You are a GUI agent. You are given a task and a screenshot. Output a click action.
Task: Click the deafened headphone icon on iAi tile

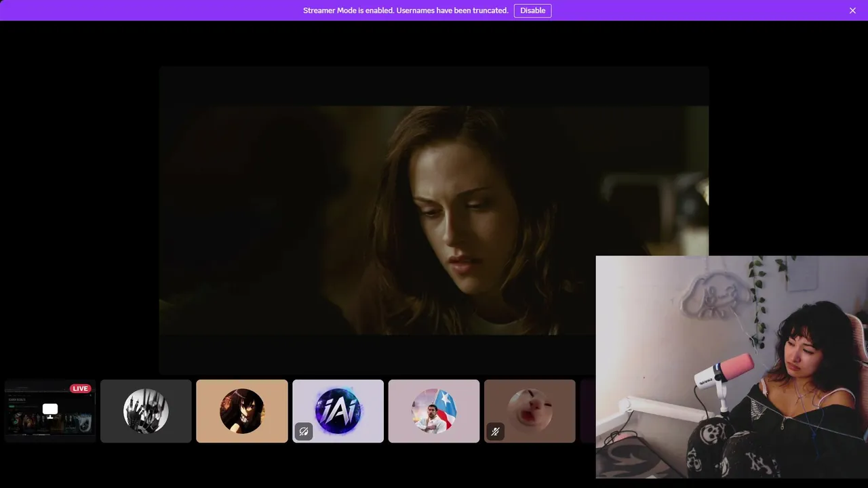[x=304, y=431]
